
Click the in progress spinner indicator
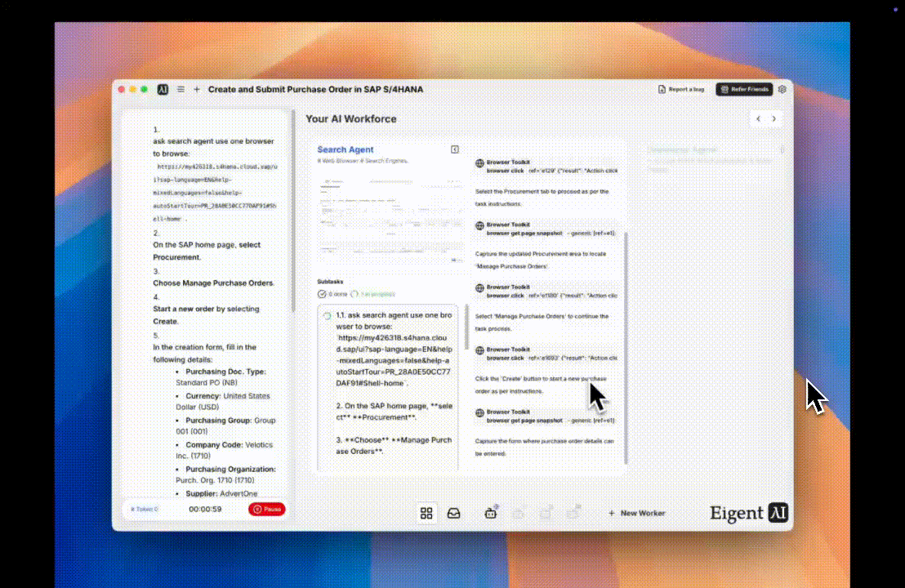354,294
